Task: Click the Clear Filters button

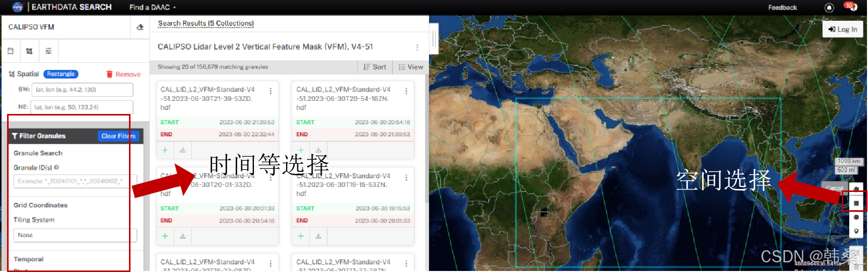Action: 118,136
